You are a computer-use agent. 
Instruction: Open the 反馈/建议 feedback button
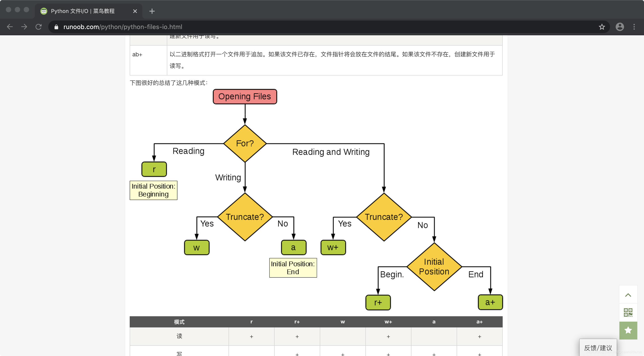click(598, 348)
